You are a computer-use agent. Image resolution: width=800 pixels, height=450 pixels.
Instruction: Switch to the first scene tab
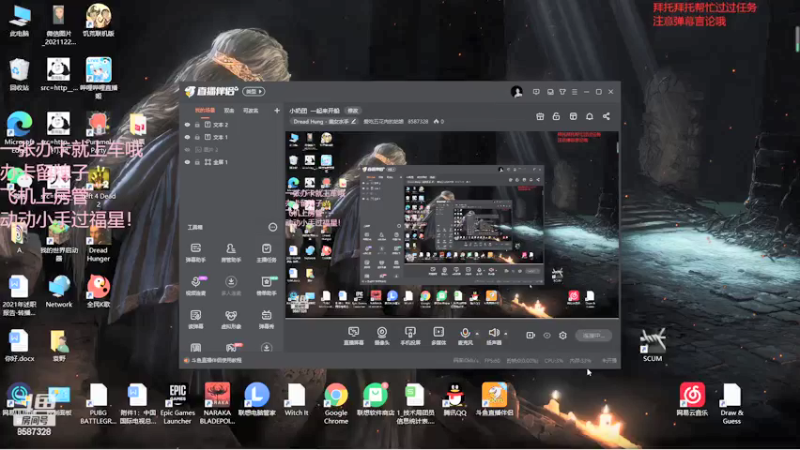pyautogui.click(x=205, y=110)
